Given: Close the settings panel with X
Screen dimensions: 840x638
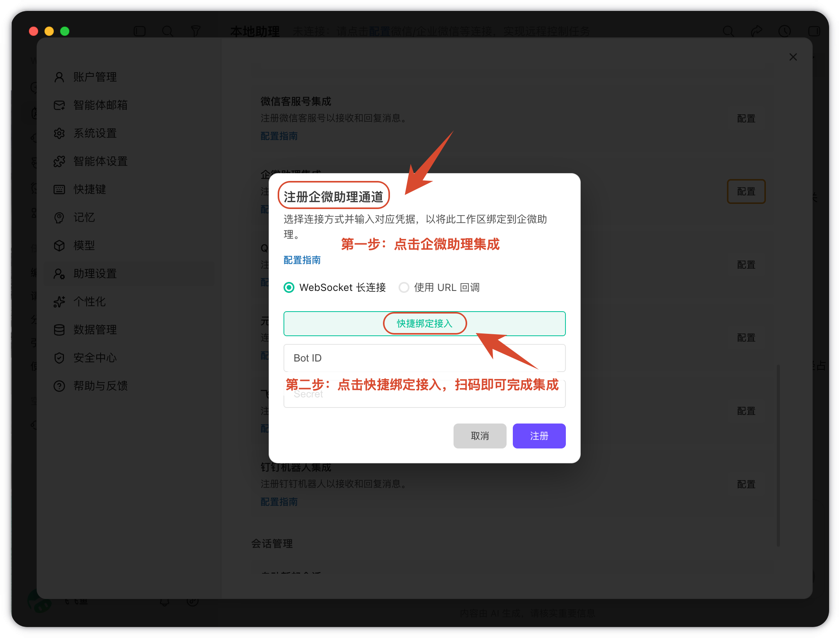Looking at the screenshot, I should 793,57.
